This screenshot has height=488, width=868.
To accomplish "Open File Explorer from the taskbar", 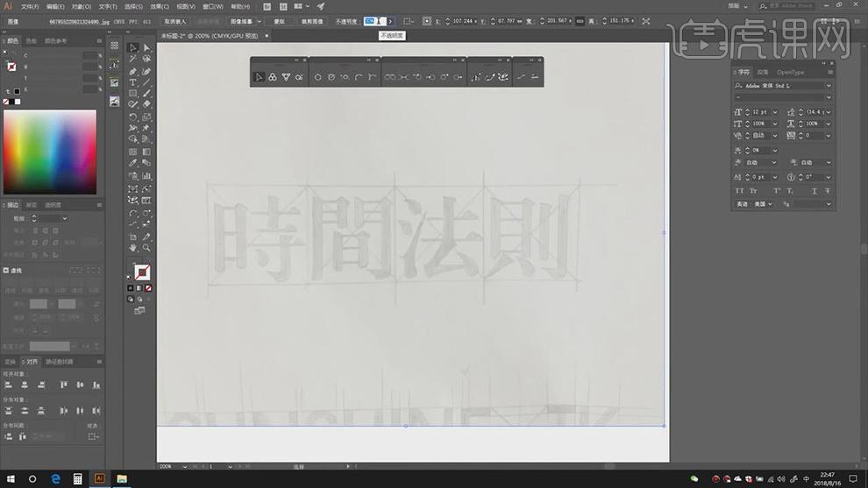I will coord(122,478).
